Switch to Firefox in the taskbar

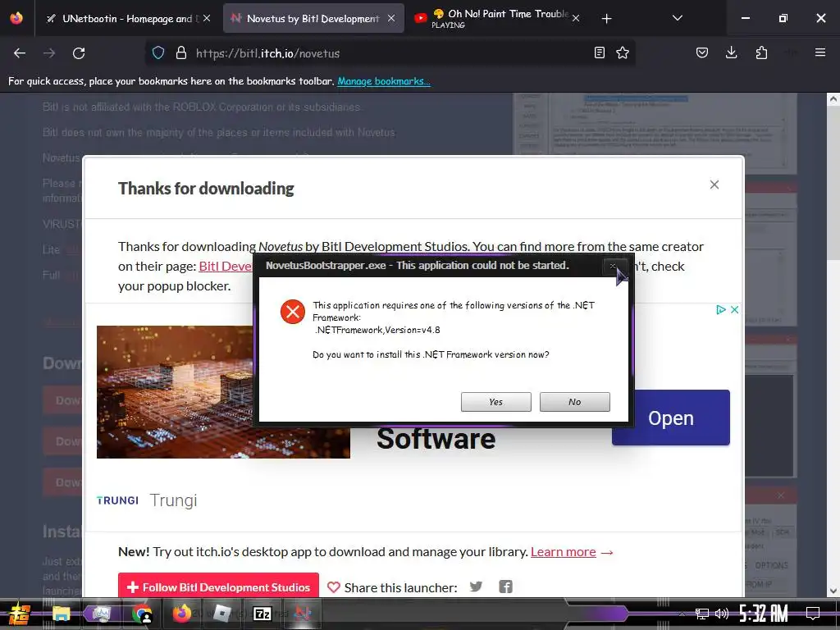coord(181,614)
